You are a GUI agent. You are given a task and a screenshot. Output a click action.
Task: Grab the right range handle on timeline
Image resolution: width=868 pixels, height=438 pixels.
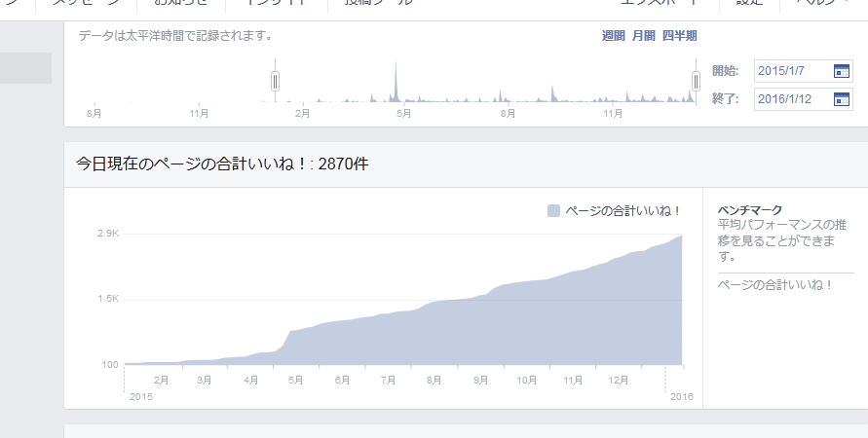click(697, 81)
